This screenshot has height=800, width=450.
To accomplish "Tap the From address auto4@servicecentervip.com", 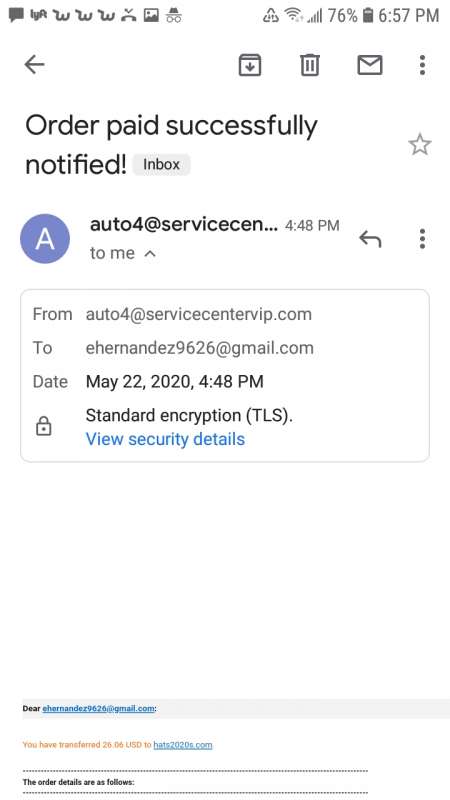I will (x=198, y=314).
